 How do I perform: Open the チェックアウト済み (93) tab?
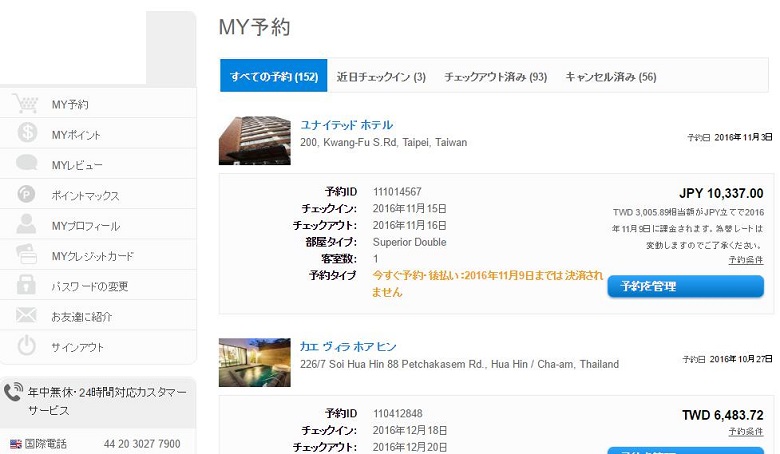pos(495,77)
